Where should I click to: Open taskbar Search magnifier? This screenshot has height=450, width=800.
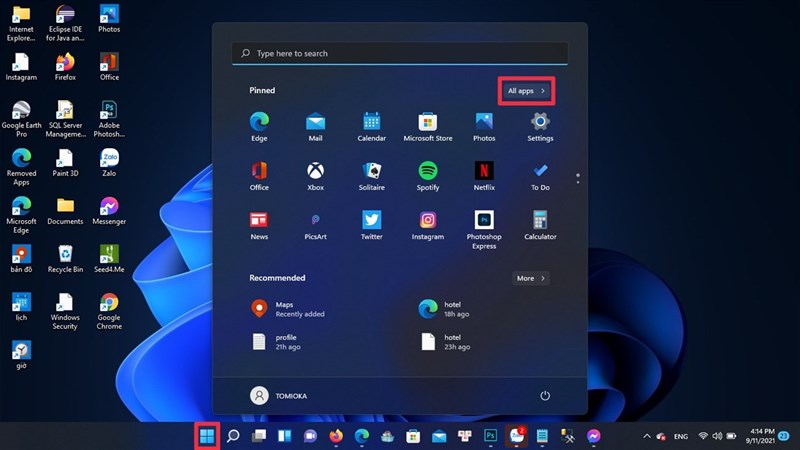[x=233, y=436]
